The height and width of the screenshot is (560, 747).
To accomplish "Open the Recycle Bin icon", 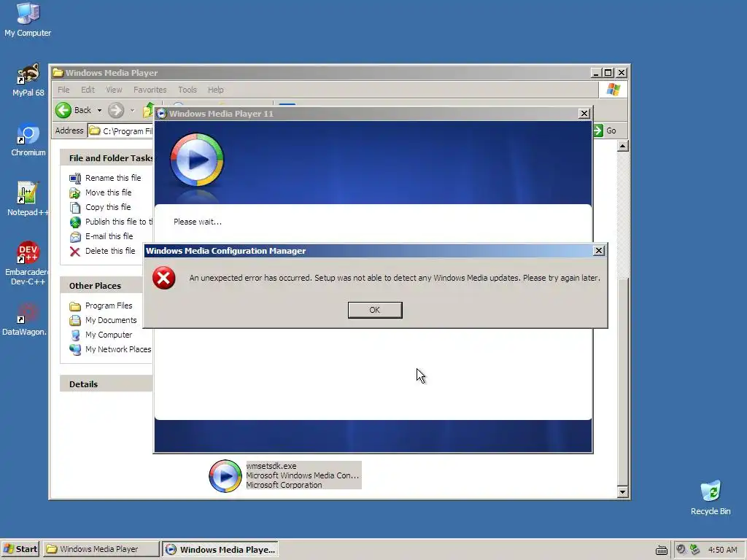I will coord(711,497).
